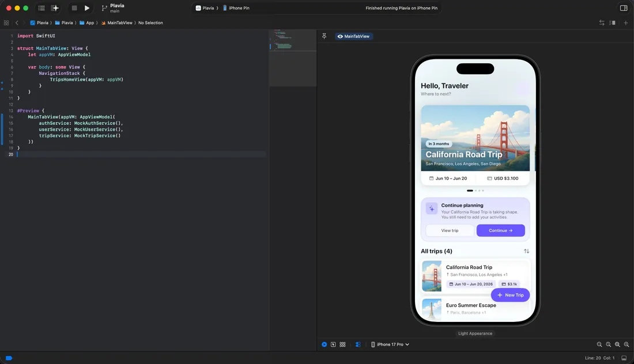Tap the Continue button
Viewport: 634px width, 364px height.
pyautogui.click(x=500, y=231)
